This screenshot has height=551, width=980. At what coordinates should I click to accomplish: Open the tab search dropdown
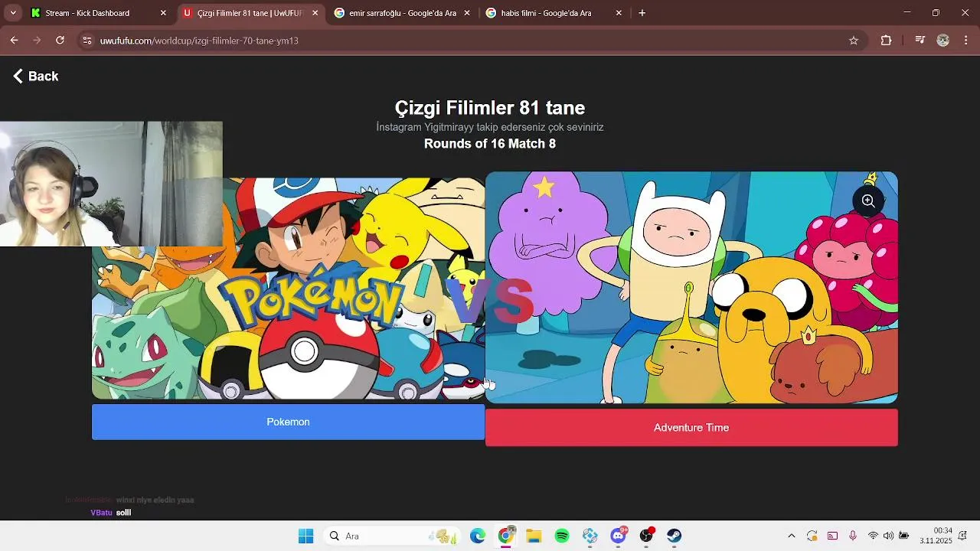pyautogui.click(x=13, y=13)
